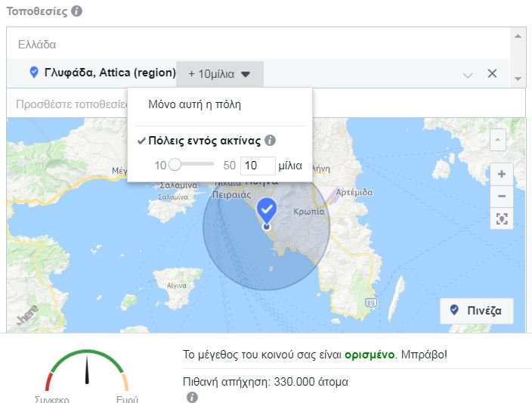
Task: Click the blue checkmark marker on the map
Action: (266, 209)
